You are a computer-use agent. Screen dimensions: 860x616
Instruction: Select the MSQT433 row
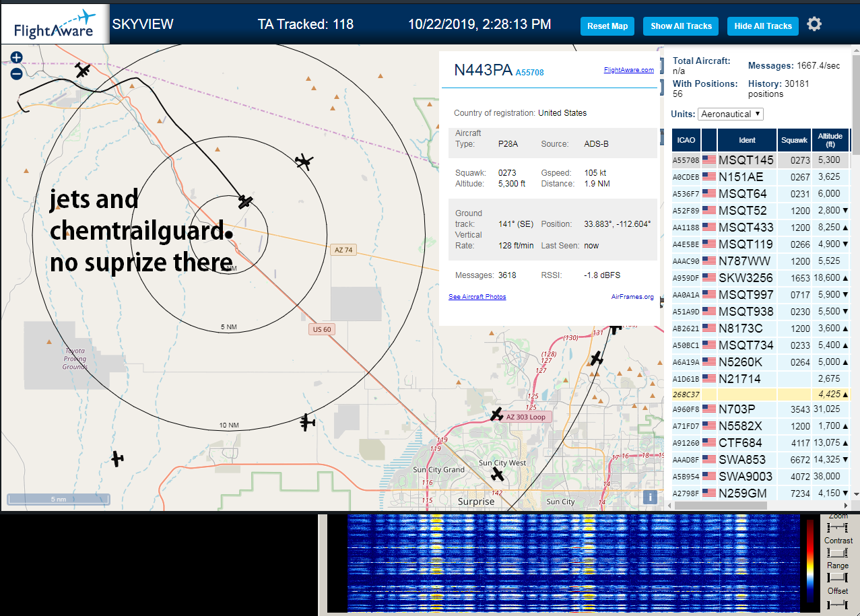[761, 228]
